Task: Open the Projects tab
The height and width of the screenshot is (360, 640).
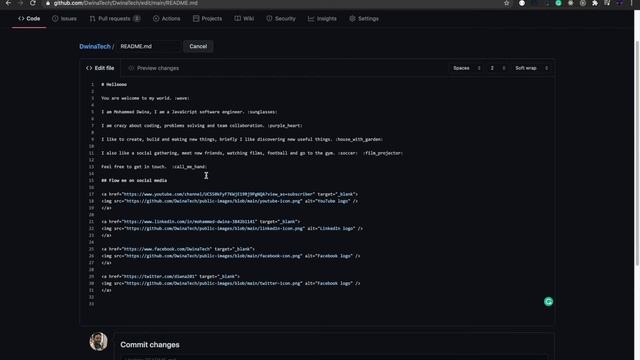Action: pos(207,18)
